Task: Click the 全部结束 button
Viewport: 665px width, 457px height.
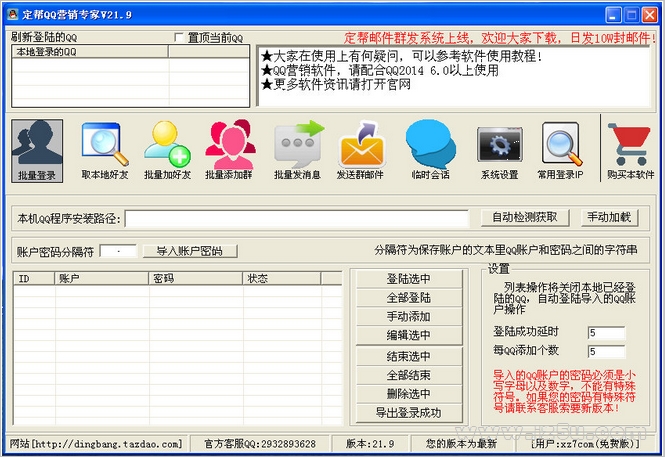Action: tap(409, 375)
